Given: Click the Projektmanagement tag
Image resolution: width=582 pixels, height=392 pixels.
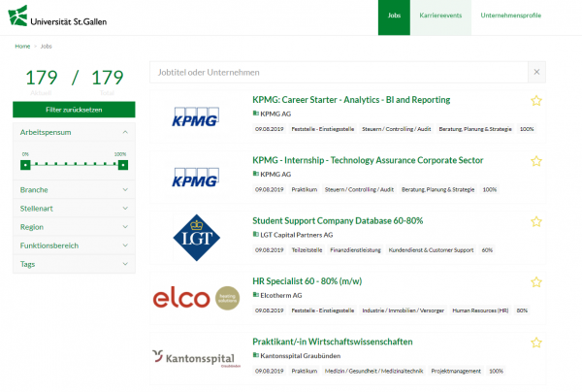Looking at the screenshot, I should coord(456,372).
